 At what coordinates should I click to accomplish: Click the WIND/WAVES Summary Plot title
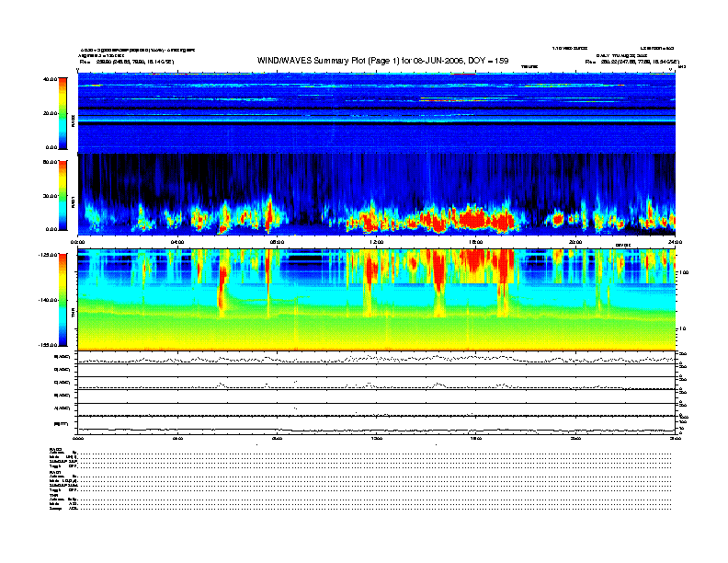[x=382, y=61]
